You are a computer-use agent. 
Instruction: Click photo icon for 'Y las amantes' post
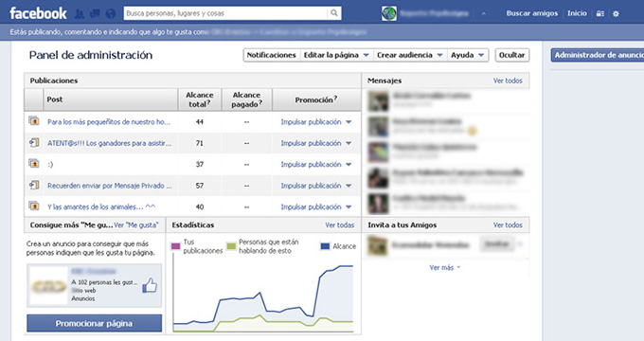34,206
